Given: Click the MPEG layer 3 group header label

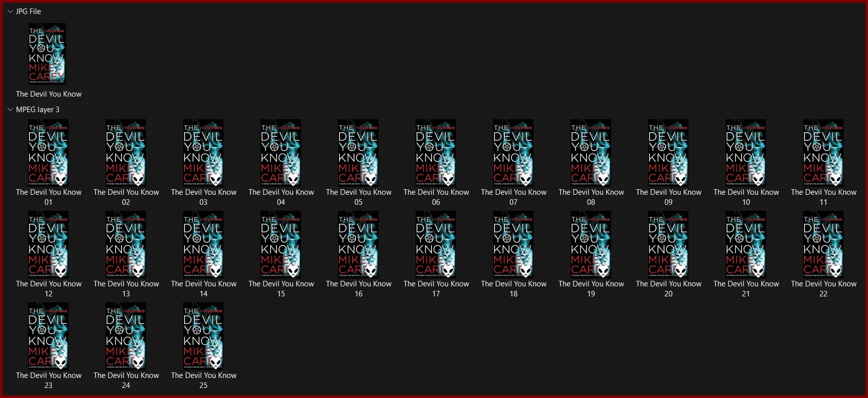Looking at the screenshot, I should (37, 110).
